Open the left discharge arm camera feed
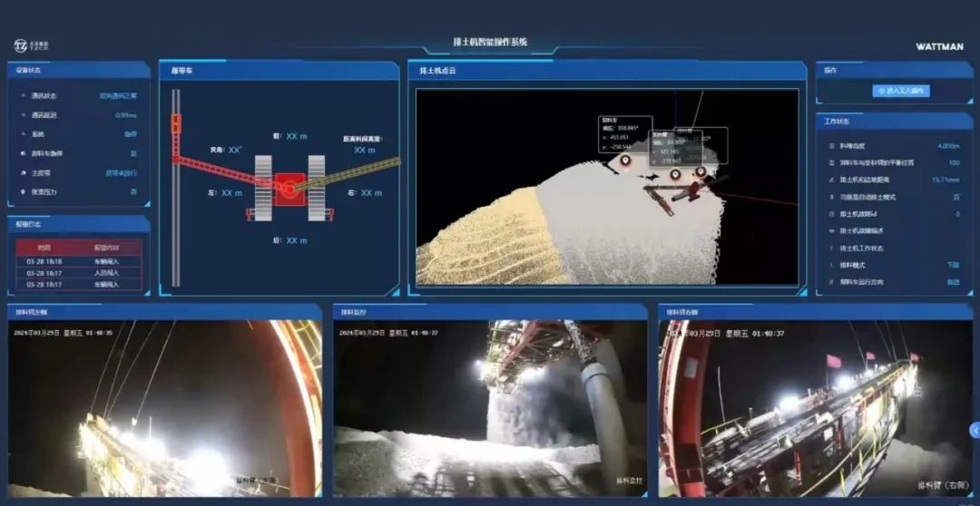Viewport: 980px width, 506px height. click(x=165, y=408)
